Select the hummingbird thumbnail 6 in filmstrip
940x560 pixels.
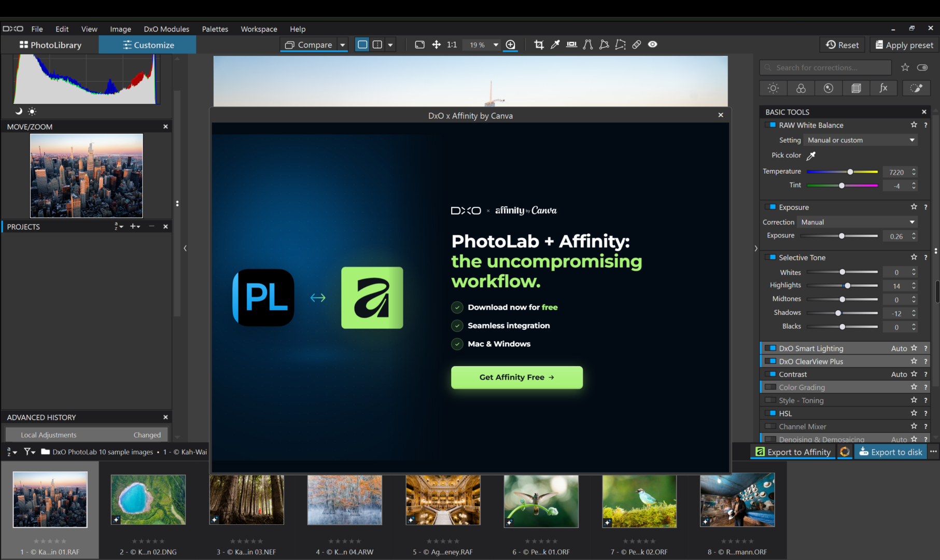pos(541,501)
